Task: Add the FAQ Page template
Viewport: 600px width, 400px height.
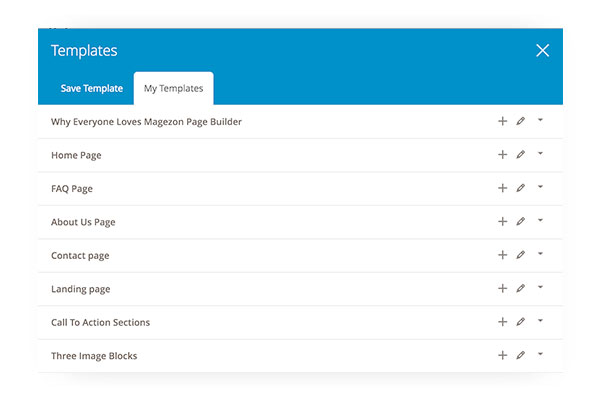Action: point(502,188)
